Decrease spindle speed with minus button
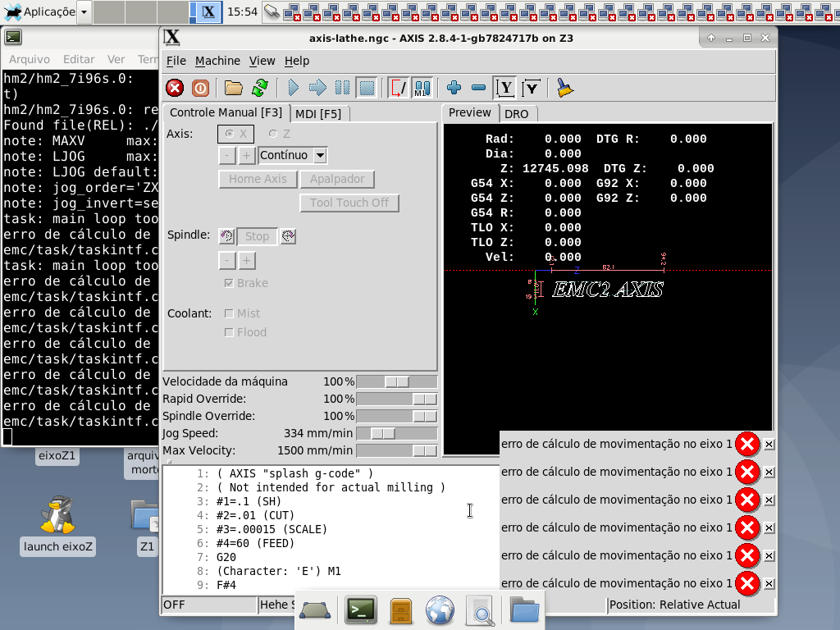This screenshot has width=840, height=630. point(227,261)
